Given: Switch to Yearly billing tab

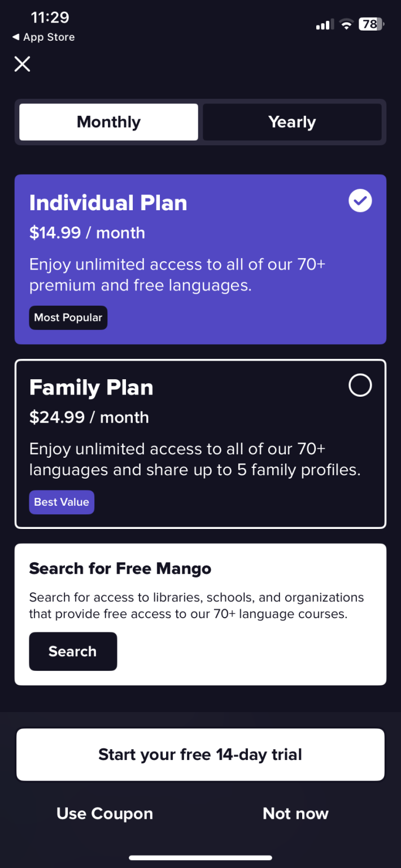Looking at the screenshot, I should pyautogui.click(x=292, y=122).
